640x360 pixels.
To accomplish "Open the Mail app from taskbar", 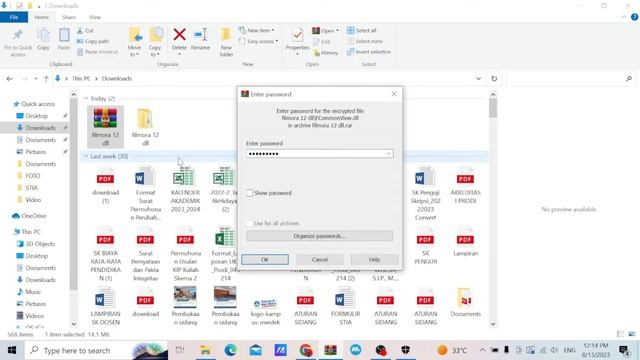I will coord(256,350).
